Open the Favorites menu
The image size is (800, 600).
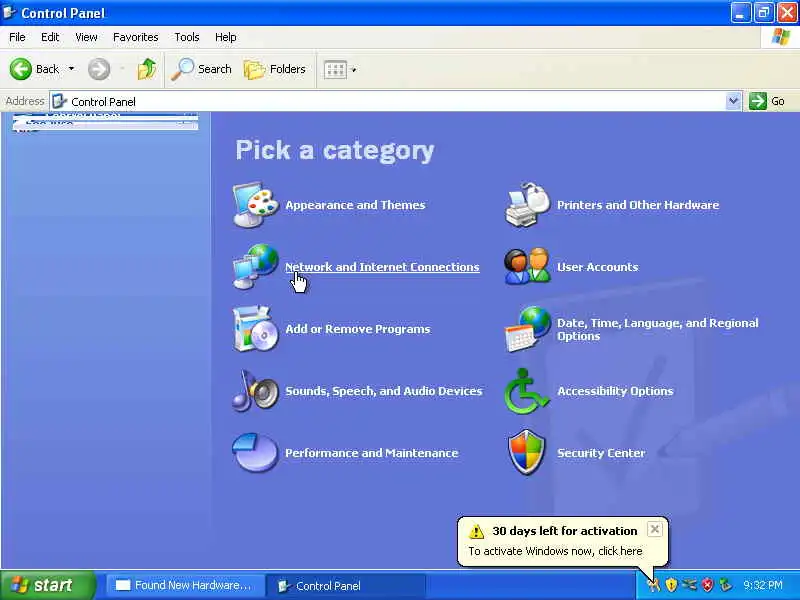(136, 37)
